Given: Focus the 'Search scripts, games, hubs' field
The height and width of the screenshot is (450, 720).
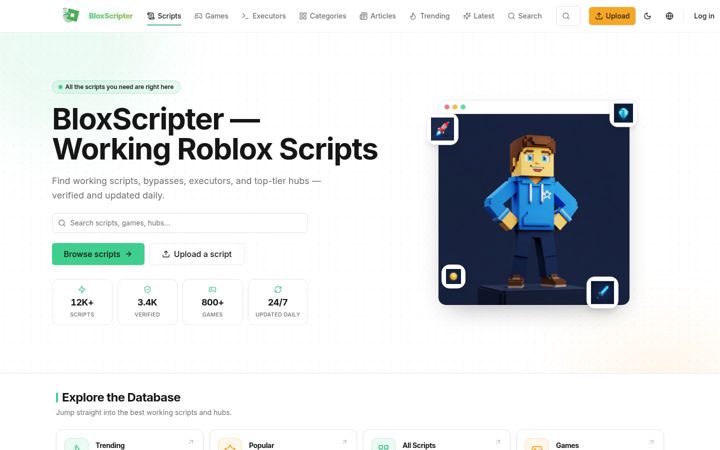Looking at the screenshot, I should (x=180, y=223).
